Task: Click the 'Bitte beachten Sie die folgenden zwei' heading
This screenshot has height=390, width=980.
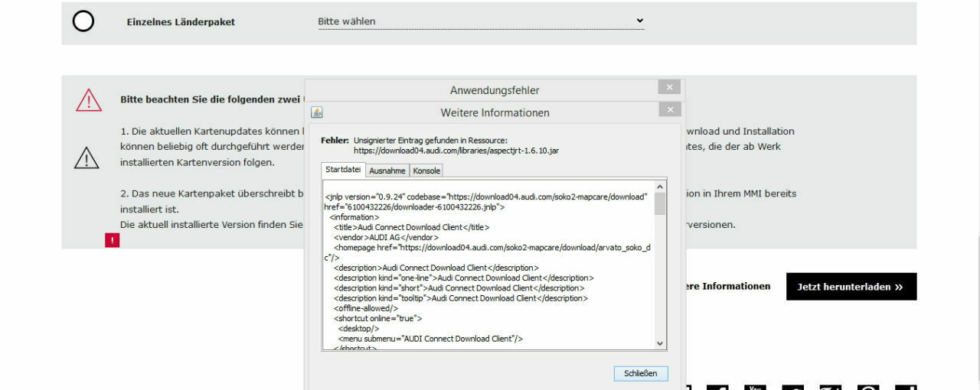Action: tap(212, 99)
